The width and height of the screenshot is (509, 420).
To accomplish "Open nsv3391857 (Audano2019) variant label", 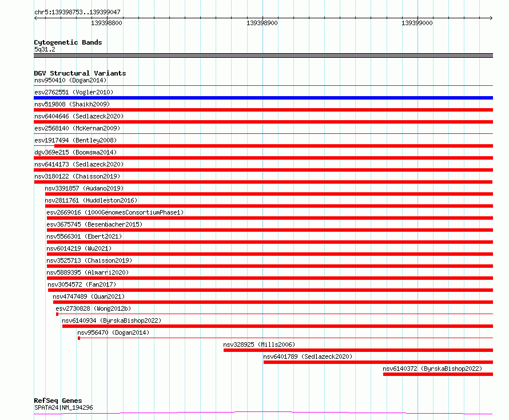I will (84, 188).
